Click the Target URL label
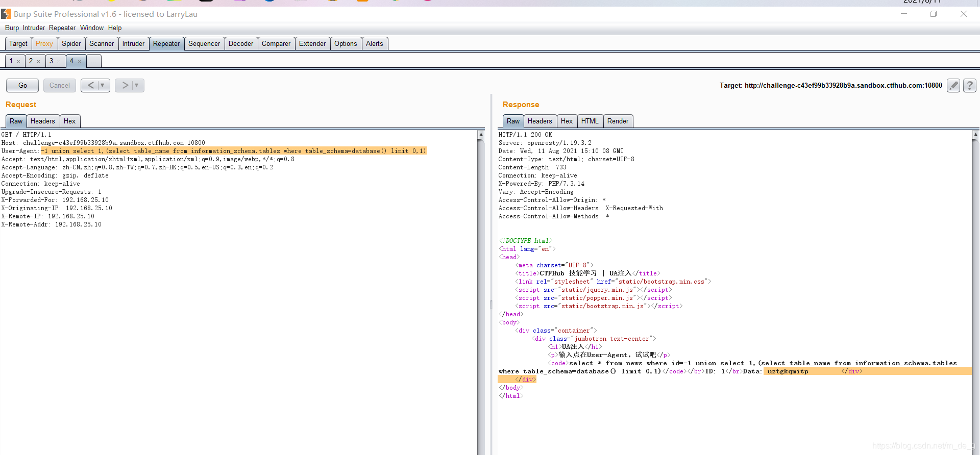The image size is (980, 455). point(831,85)
